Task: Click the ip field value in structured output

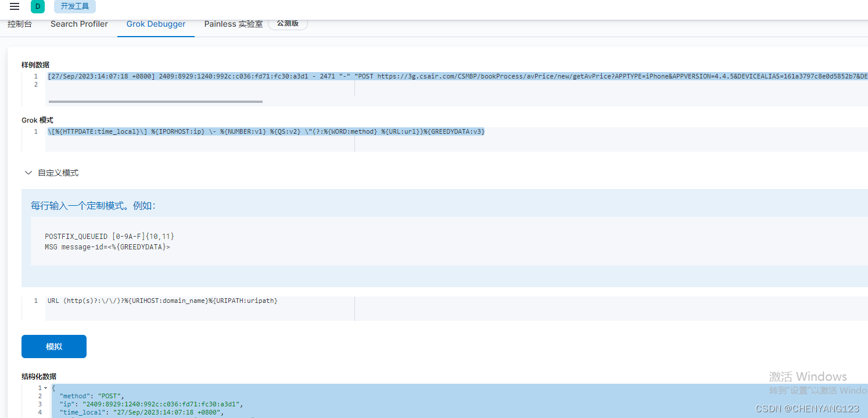Action: pyautogui.click(x=166, y=403)
